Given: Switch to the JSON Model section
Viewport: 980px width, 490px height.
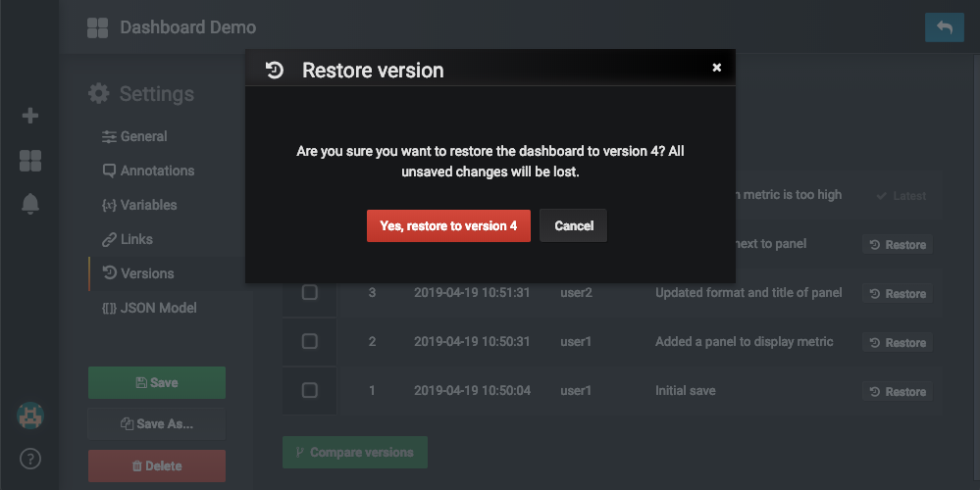Looking at the screenshot, I should 158,308.
